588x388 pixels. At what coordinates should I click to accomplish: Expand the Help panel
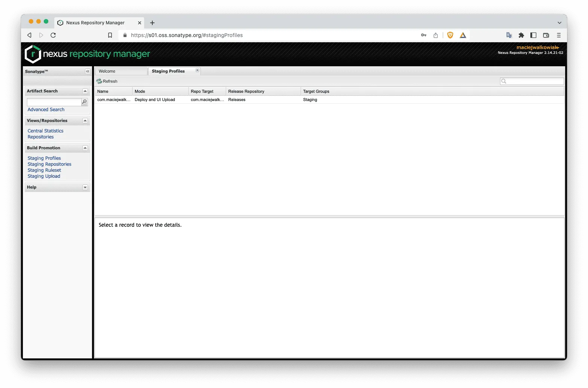coord(85,187)
